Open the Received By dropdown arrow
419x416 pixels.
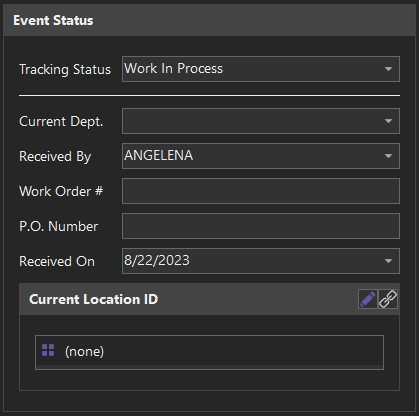[x=388, y=156]
